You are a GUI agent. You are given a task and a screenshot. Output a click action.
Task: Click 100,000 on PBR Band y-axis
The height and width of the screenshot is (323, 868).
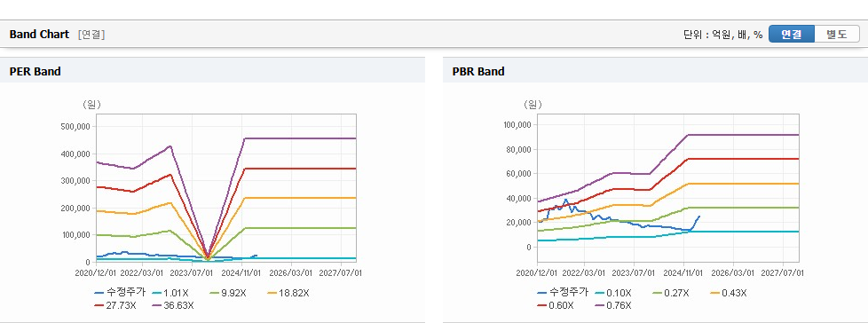click(x=517, y=125)
